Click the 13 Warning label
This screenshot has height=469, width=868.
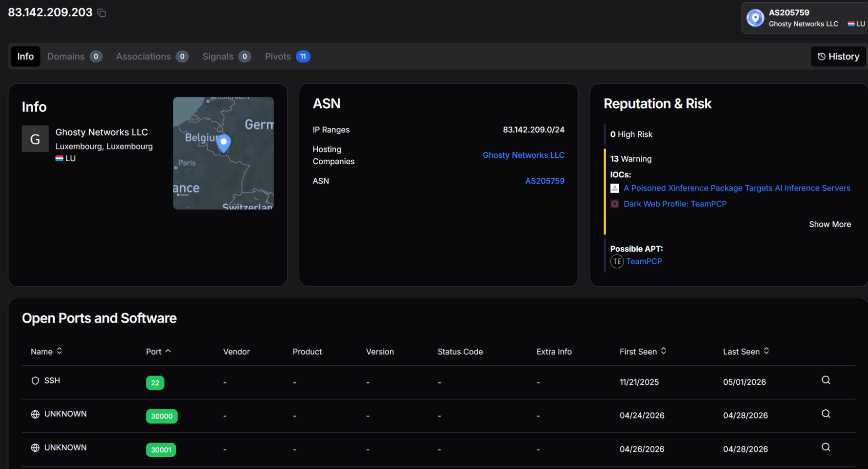click(x=631, y=159)
